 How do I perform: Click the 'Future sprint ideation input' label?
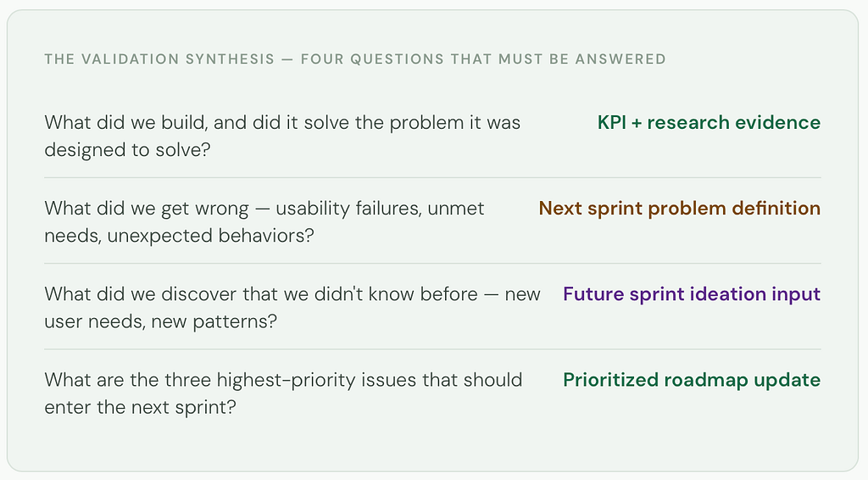tap(692, 294)
